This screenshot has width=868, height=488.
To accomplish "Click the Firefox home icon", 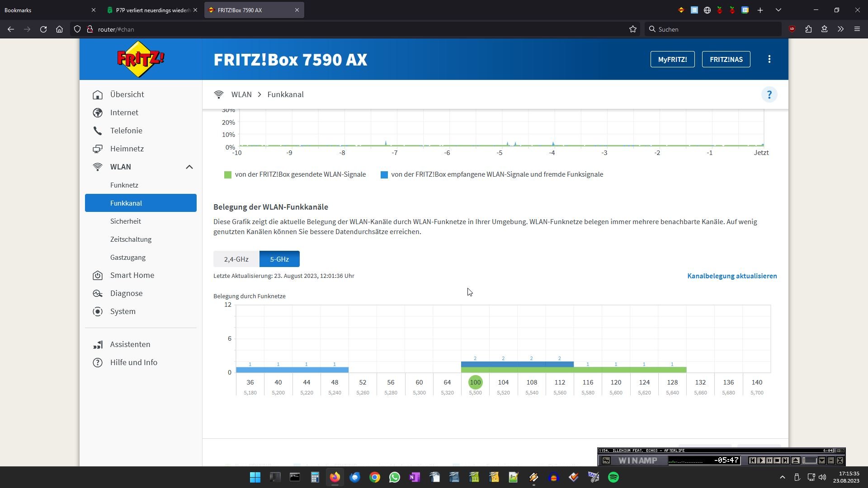I will coord(59,29).
